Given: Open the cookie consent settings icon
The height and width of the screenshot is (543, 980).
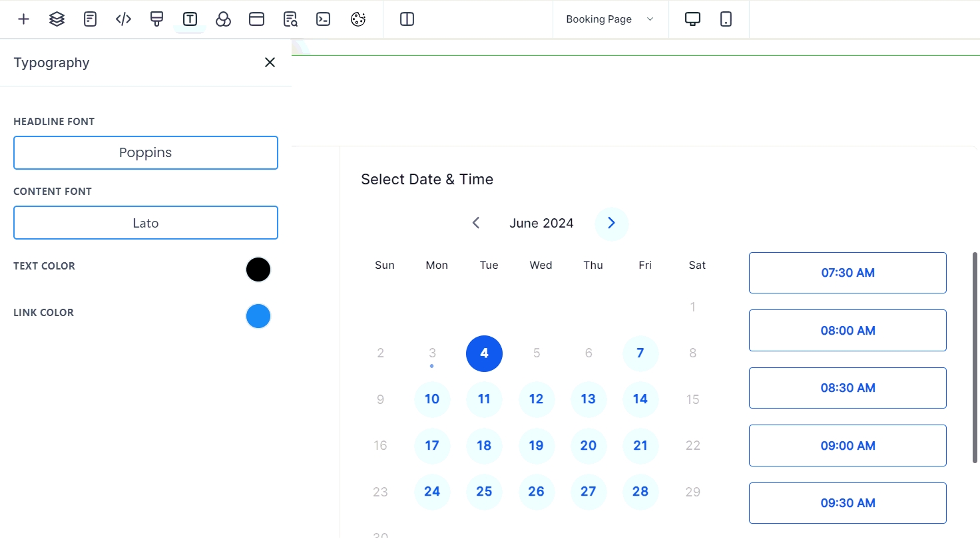Looking at the screenshot, I should (358, 19).
